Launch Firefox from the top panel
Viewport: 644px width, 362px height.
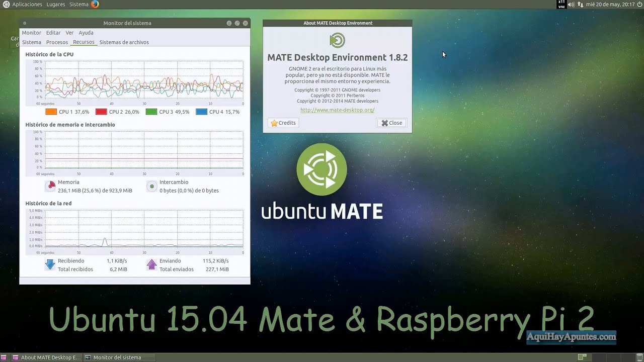tap(95, 5)
